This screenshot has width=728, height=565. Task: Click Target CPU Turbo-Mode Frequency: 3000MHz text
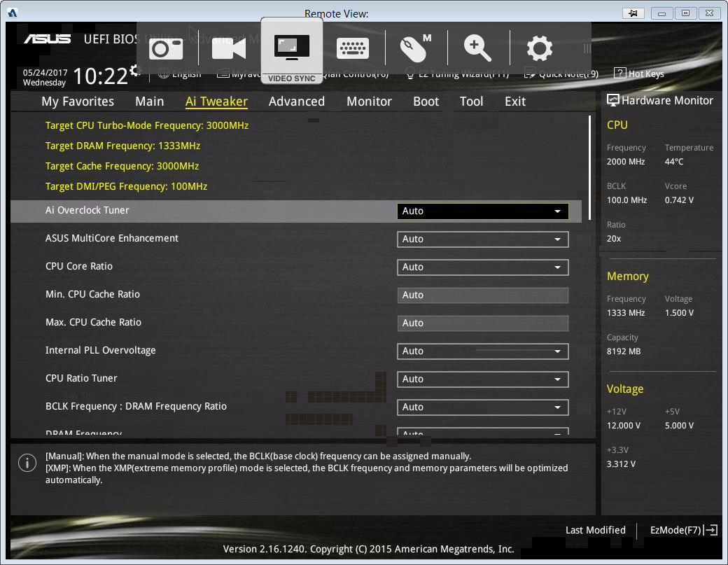click(147, 125)
